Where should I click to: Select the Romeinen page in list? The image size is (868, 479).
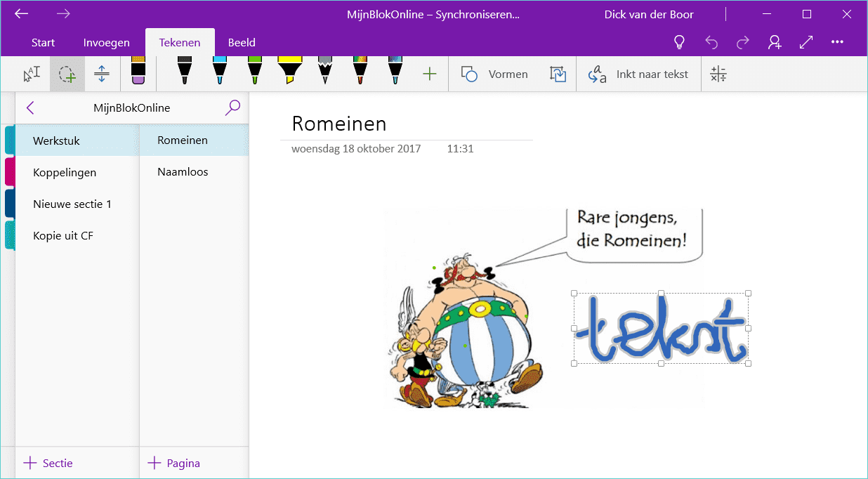(195, 140)
